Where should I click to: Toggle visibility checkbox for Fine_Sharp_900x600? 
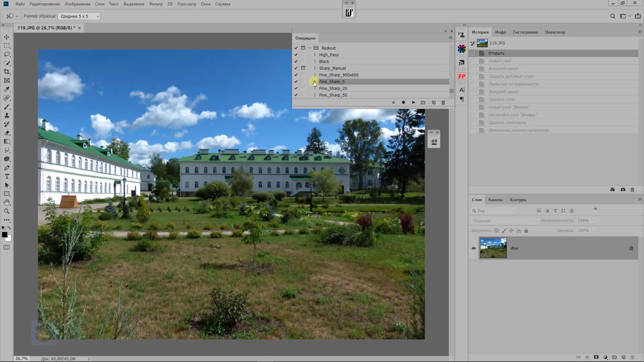pyautogui.click(x=296, y=75)
